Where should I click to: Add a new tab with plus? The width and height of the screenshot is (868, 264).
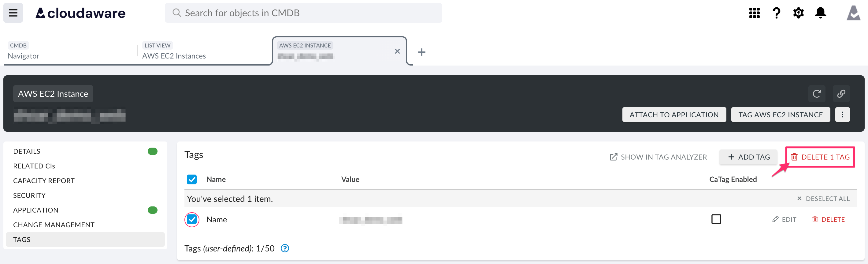[x=421, y=52]
